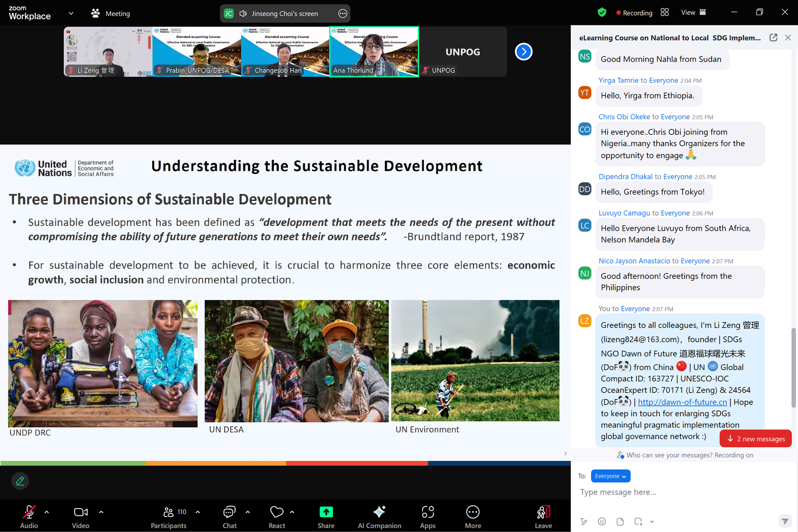
Task: Open the AI Companion panel
Action: 379,516
